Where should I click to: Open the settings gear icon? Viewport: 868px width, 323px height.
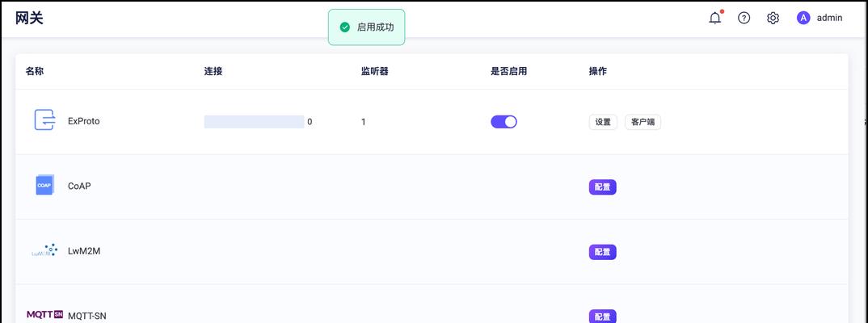pos(773,18)
